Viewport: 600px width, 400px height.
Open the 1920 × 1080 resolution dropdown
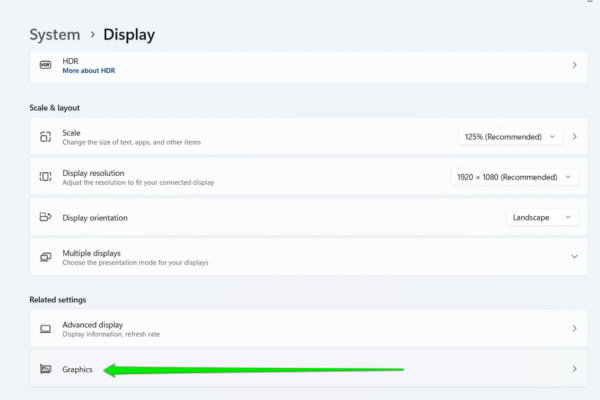(x=514, y=177)
